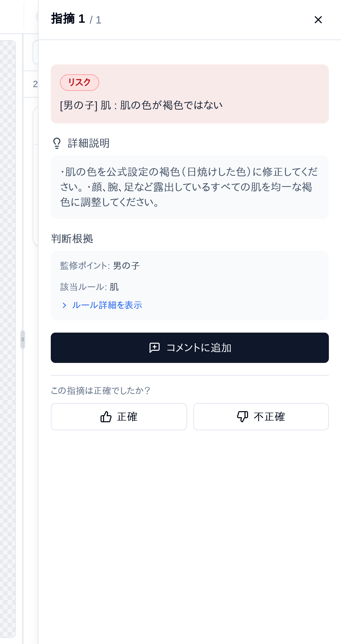
Task: Click the drag handle on the panel's left edge
Action: [x=23, y=340]
